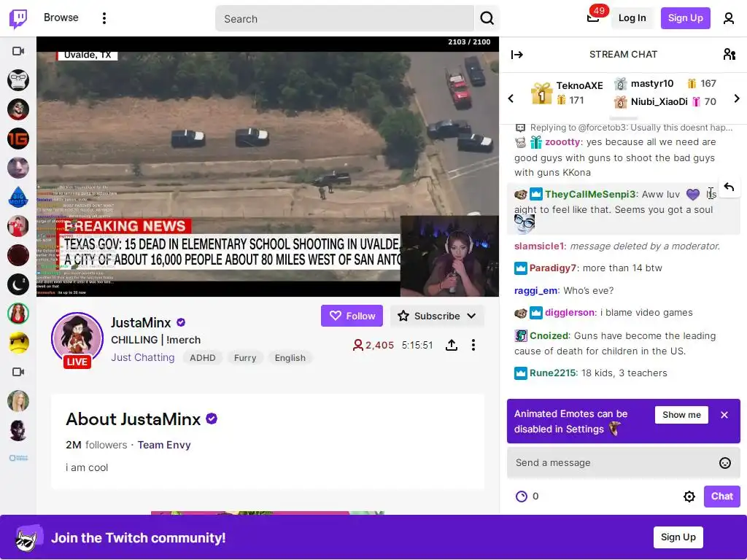Open the Just Chatting category link
The width and height of the screenshot is (747, 560).
point(142,357)
